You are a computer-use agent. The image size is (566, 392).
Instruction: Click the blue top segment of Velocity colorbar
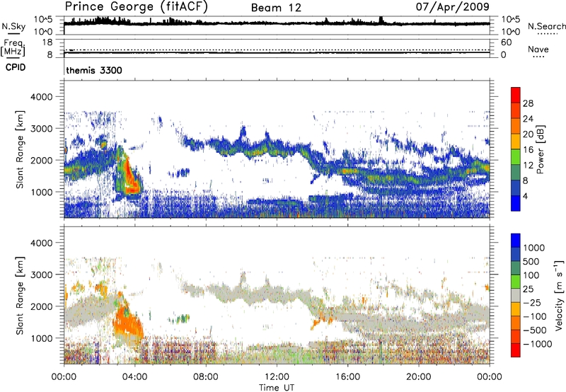click(x=516, y=241)
